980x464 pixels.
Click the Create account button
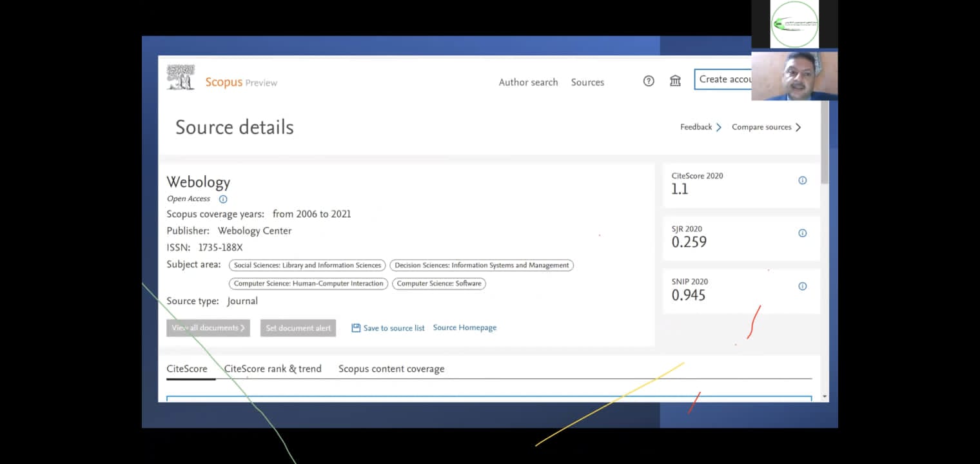pos(723,79)
